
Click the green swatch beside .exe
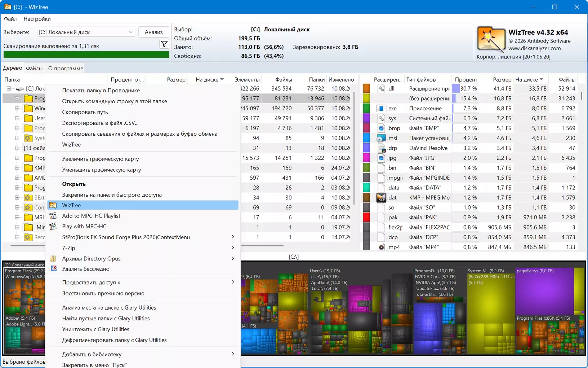(366, 108)
